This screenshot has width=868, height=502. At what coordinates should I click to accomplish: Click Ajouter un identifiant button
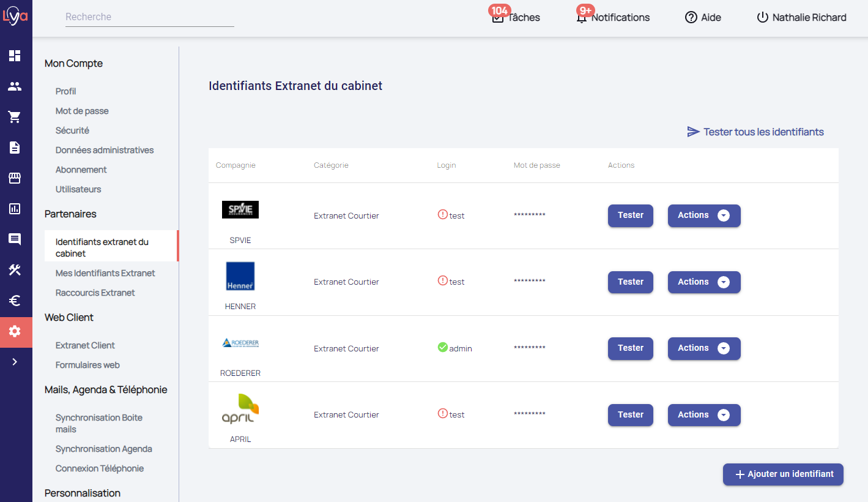(783, 474)
